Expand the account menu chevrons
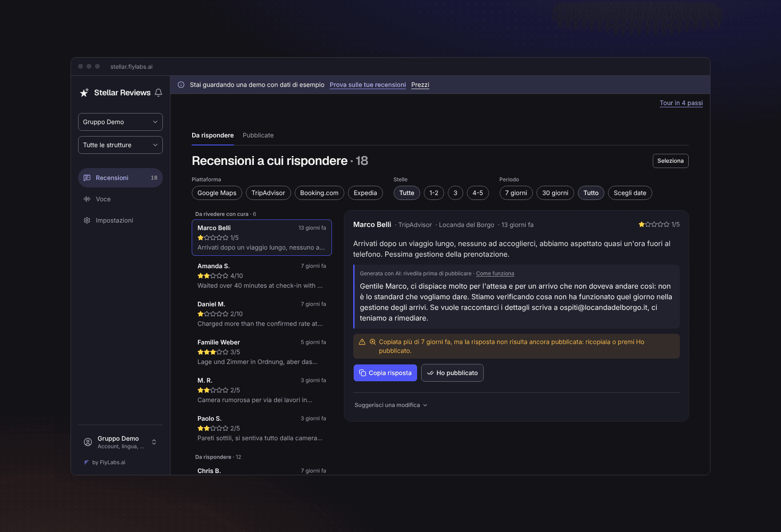The width and height of the screenshot is (781, 532). [x=154, y=442]
